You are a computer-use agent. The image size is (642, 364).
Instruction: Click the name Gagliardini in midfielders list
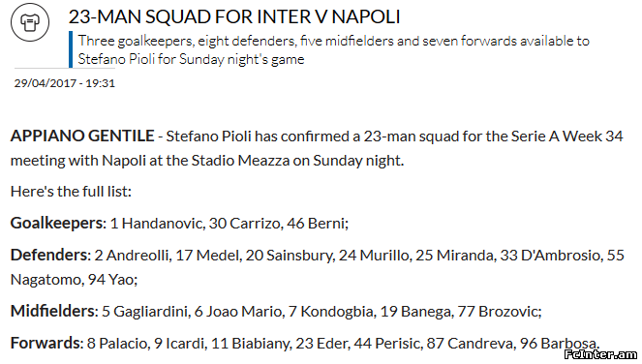coord(150,312)
